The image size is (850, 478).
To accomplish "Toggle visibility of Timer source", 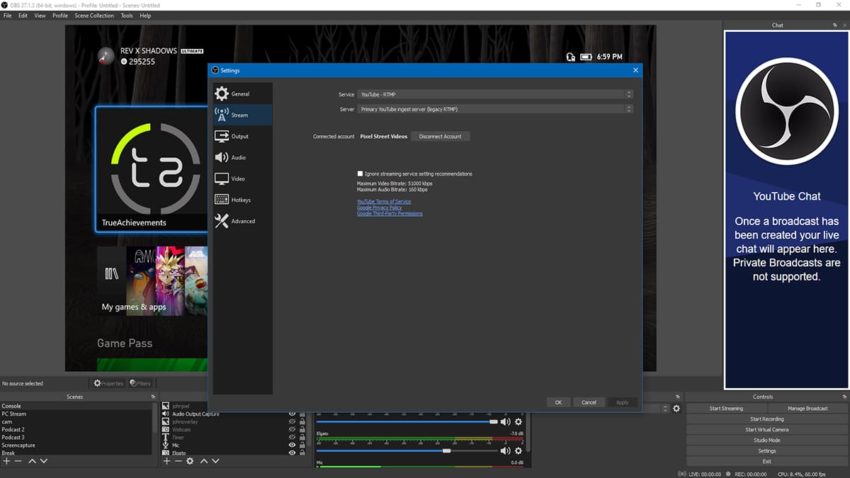I will (x=292, y=437).
